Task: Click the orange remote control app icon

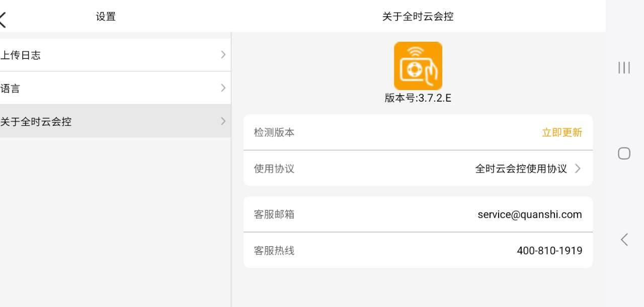Action: (418, 66)
